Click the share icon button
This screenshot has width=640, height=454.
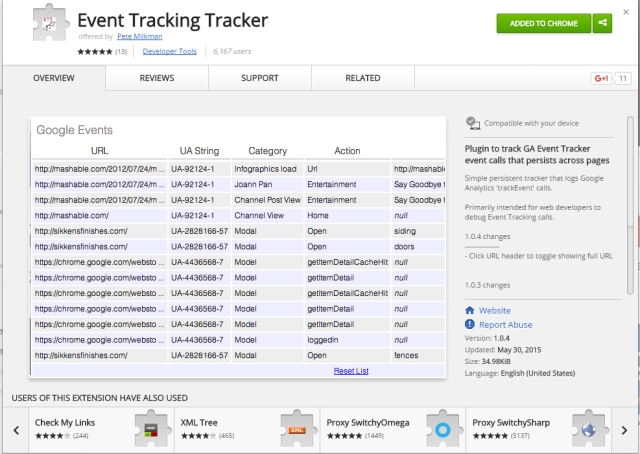(x=602, y=23)
